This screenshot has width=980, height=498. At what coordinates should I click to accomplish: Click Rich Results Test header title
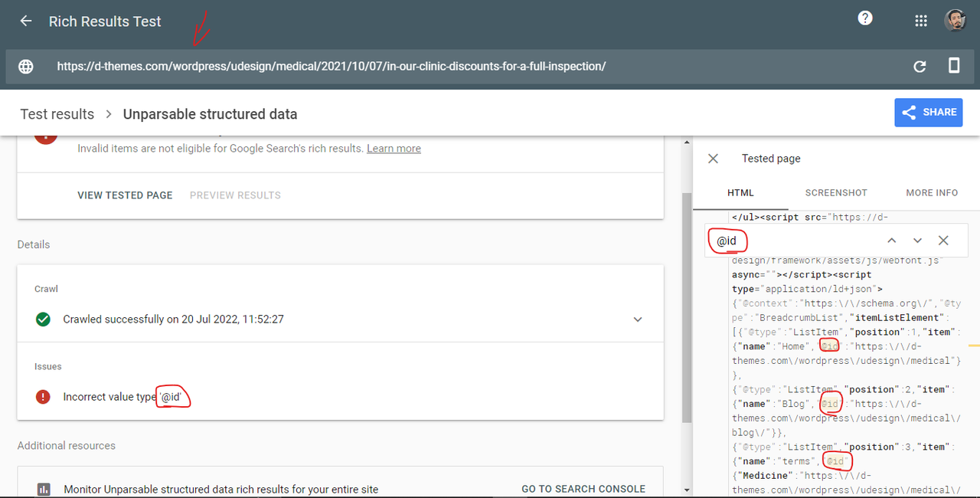pos(105,21)
